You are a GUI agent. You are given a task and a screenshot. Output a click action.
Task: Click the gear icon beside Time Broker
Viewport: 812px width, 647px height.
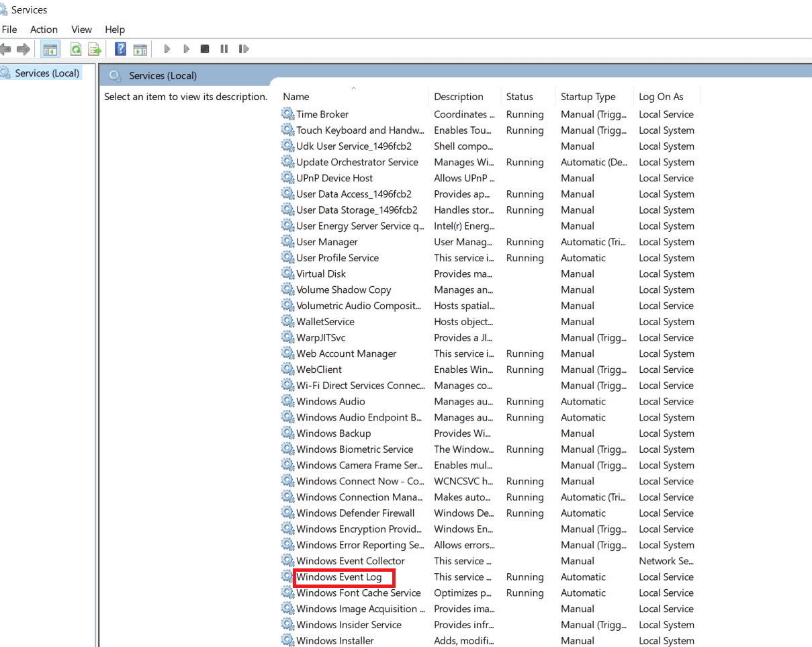point(287,114)
